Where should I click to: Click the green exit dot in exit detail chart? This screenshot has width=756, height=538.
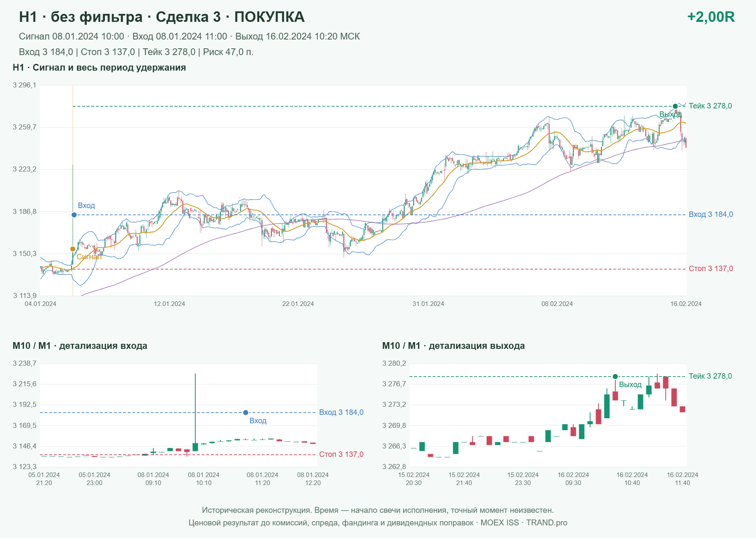(x=615, y=377)
